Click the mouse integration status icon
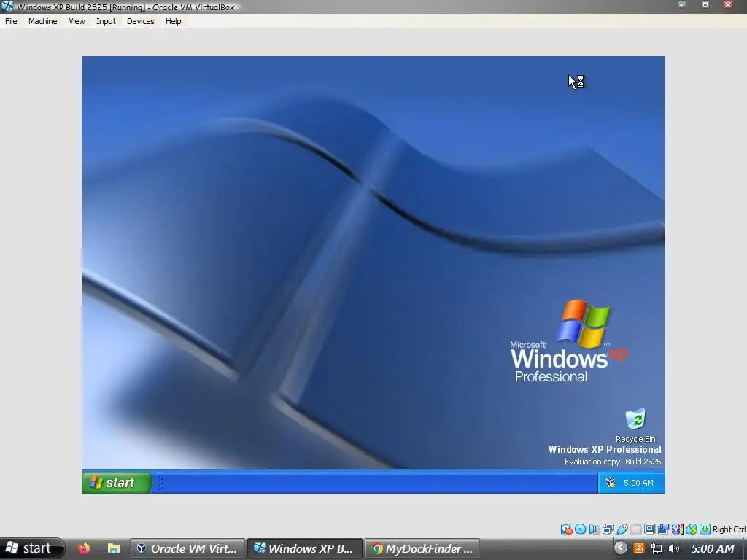This screenshot has height=560, width=747. (x=692, y=529)
